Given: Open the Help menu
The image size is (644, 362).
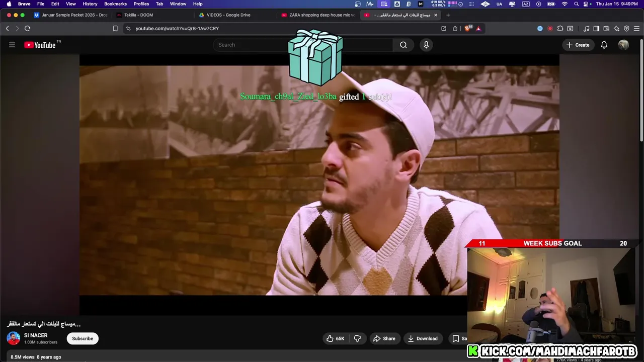Looking at the screenshot, I should (x=198, y=4).
